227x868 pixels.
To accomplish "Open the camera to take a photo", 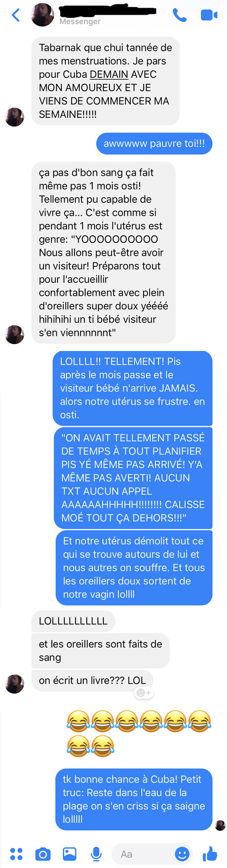I will point(43,854).
